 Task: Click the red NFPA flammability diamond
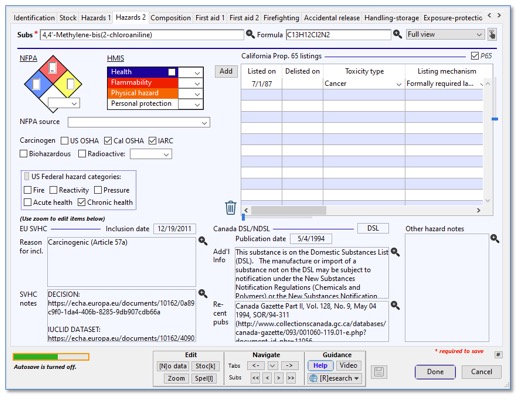click(53, 68)
